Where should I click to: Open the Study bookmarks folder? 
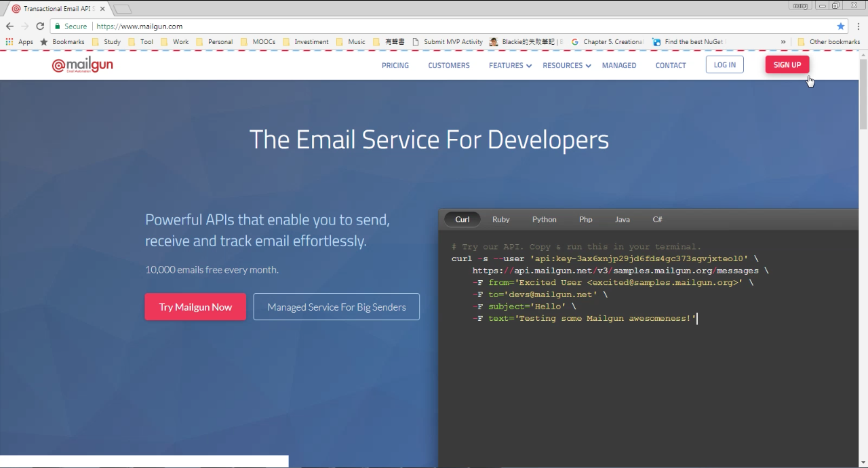(106, 42)
